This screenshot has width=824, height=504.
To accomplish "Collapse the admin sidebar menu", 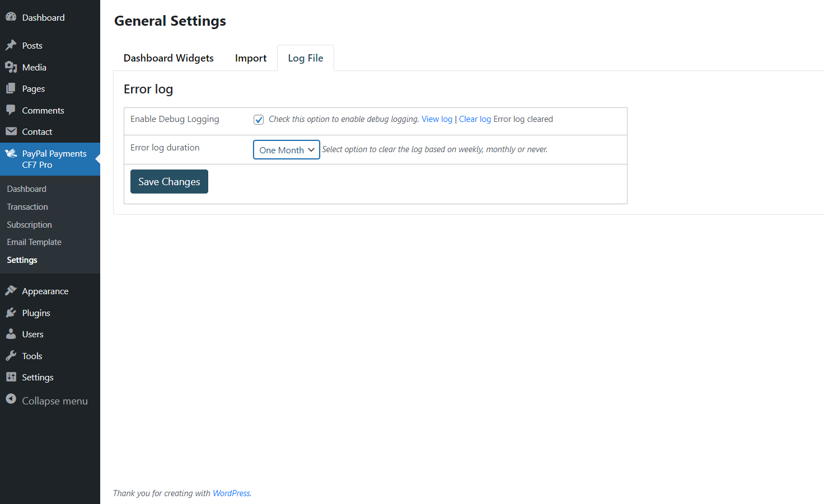I will [x=46, y=401].
